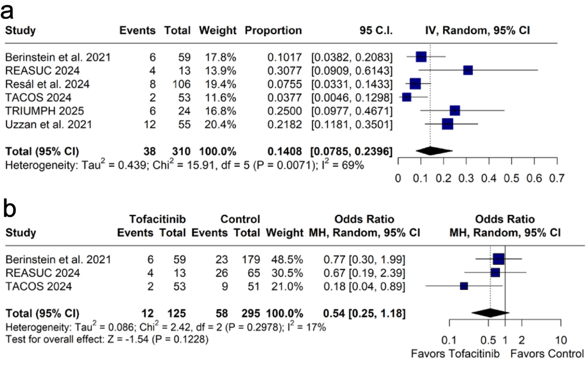588x365 pixels.
Task: Click the 'Control' group header in panel b
Action: 240,219
